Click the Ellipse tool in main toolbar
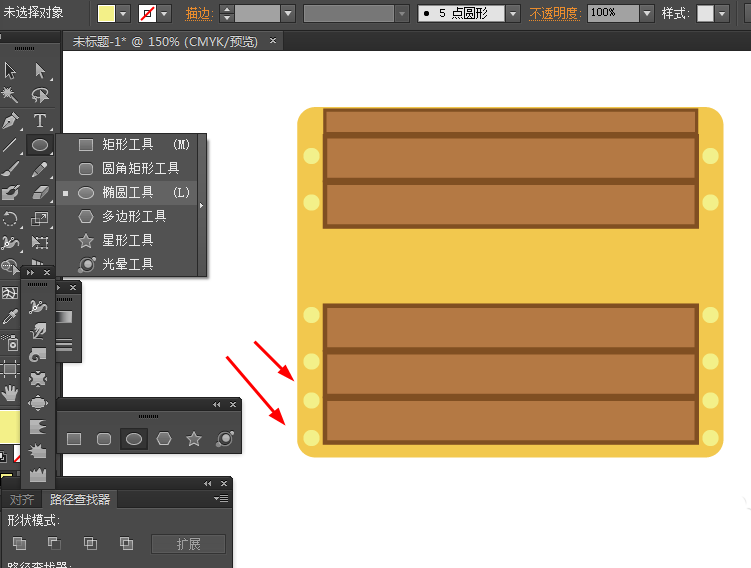 40,145
